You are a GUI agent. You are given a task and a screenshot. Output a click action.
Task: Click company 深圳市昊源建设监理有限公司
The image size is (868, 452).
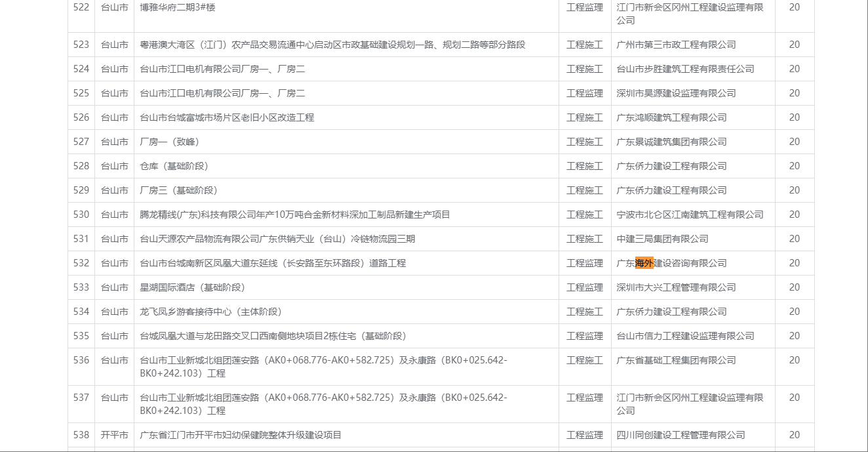click(x=676, y=93)
